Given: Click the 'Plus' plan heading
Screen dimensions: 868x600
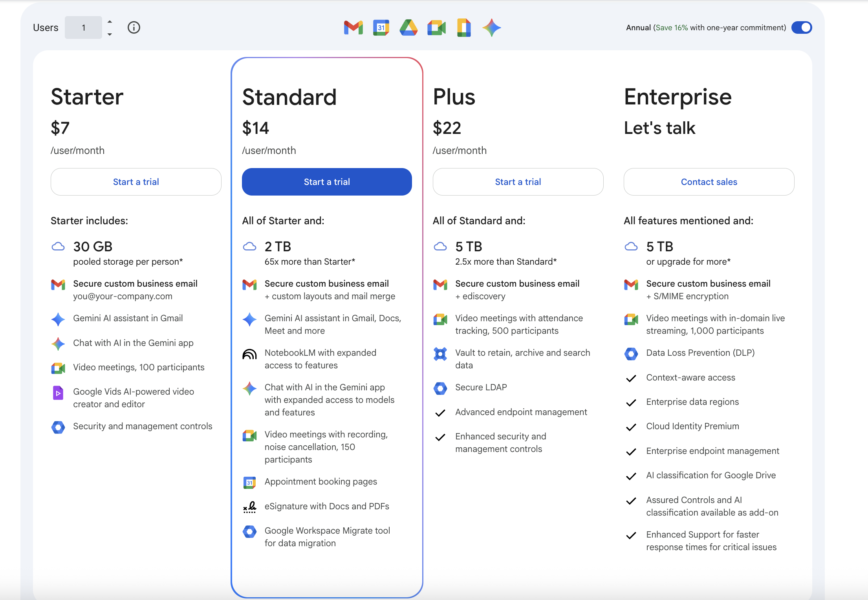Looking at the screenshot, I should click(x=454, y=97).
